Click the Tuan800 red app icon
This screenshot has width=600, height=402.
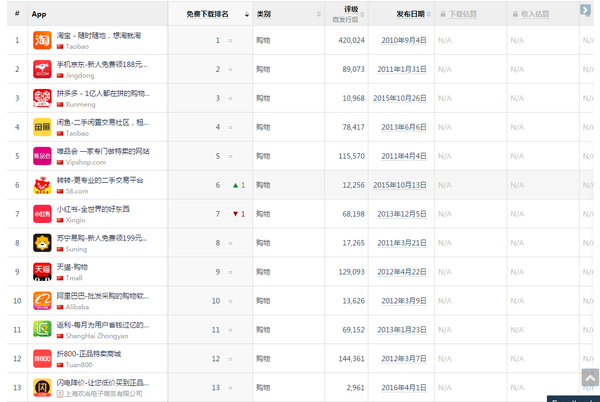click(42, 359)
